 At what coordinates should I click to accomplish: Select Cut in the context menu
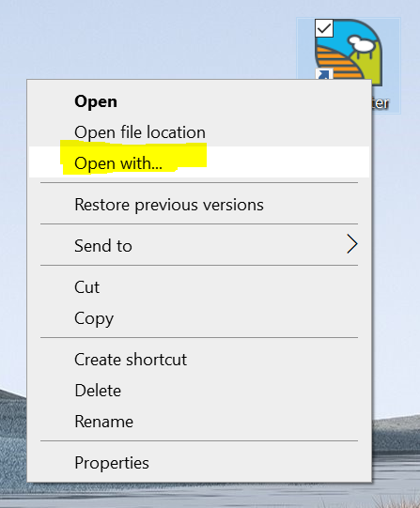click(199, 287)
